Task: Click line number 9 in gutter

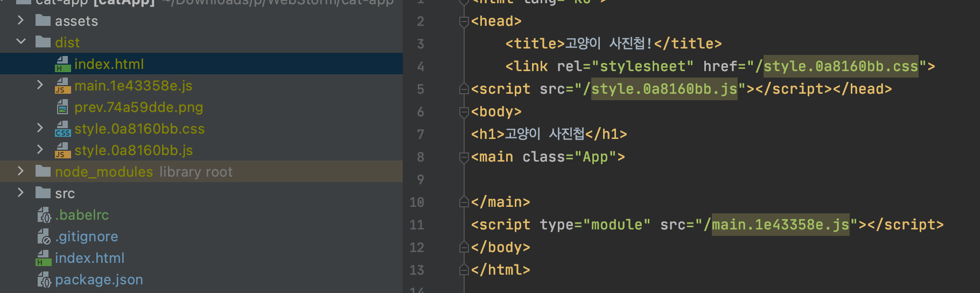Action: [421, 180]
